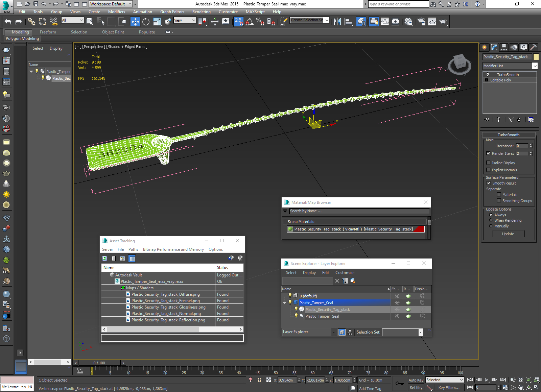Select the Select and Move tool

pos(135,22)
